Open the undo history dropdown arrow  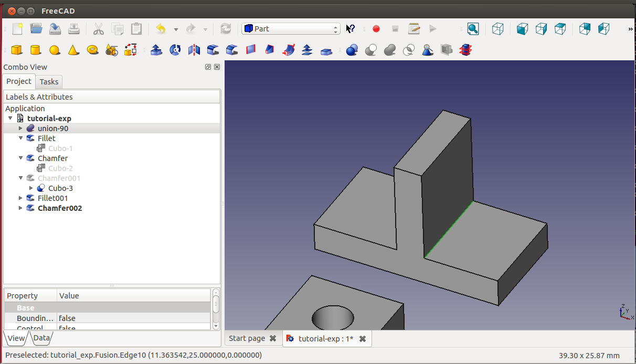176,29
